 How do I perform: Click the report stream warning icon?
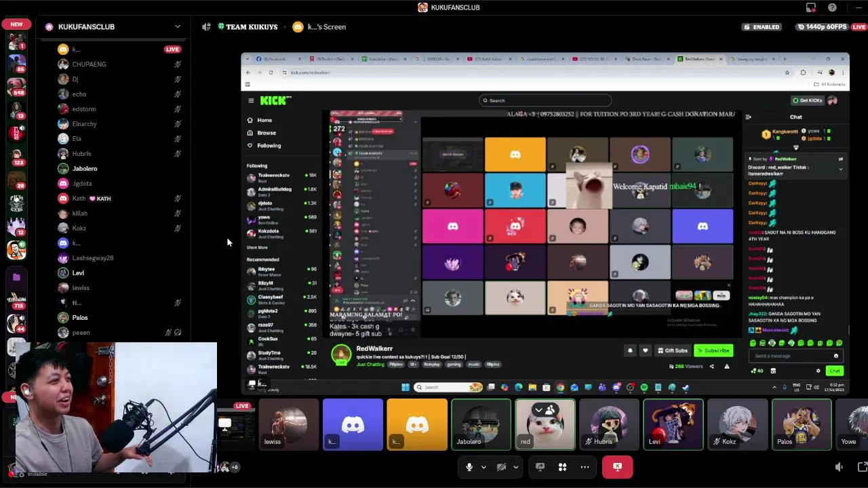[726, 367]
